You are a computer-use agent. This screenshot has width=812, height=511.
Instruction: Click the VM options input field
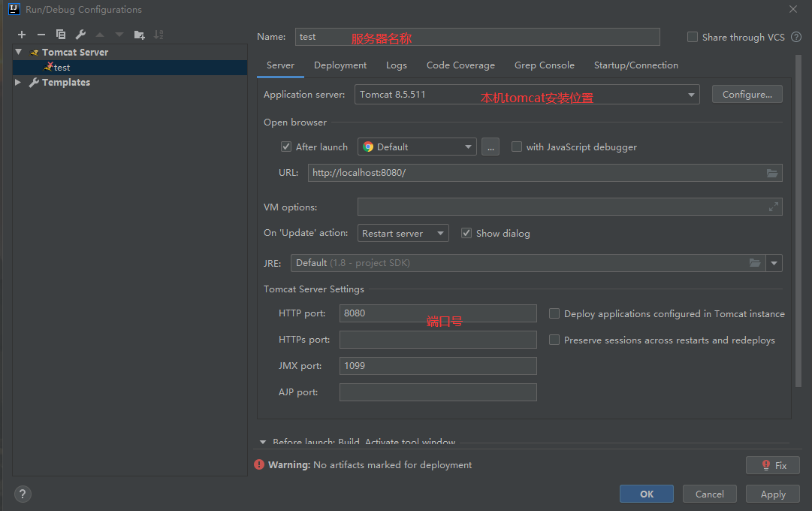(569, 207)
